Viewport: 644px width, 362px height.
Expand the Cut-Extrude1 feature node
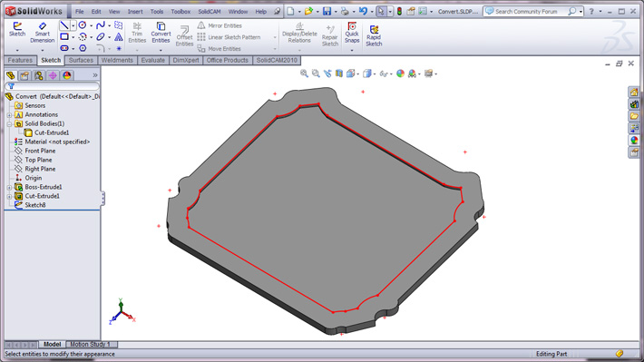pyautogui.click(x=9, y=196)
